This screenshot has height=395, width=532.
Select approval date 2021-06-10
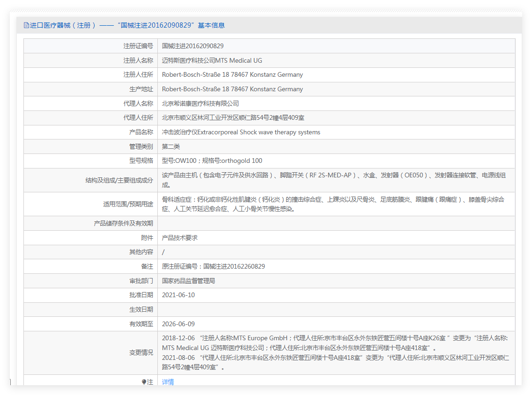click(x=178, y=295)
